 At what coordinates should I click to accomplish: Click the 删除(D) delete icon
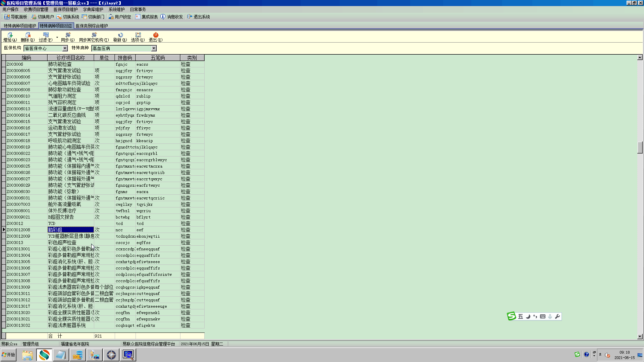[28, 35]
